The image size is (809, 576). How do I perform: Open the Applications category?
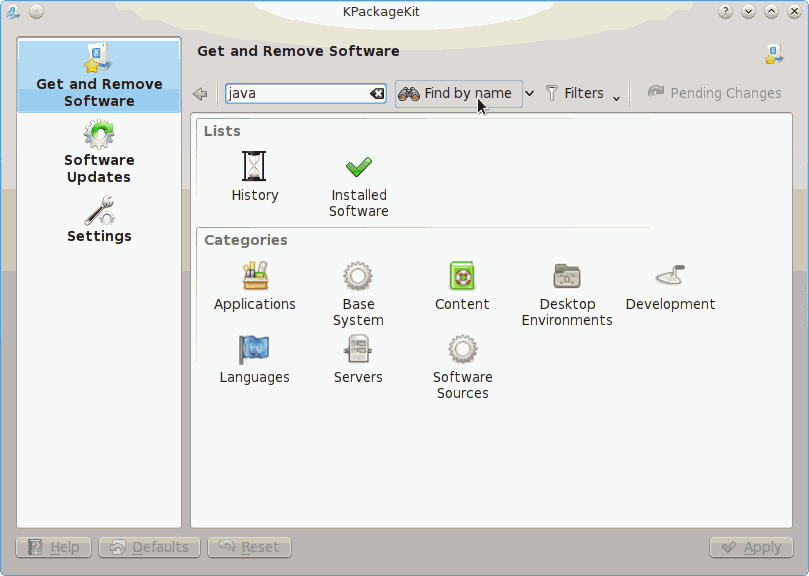(254, 286)
